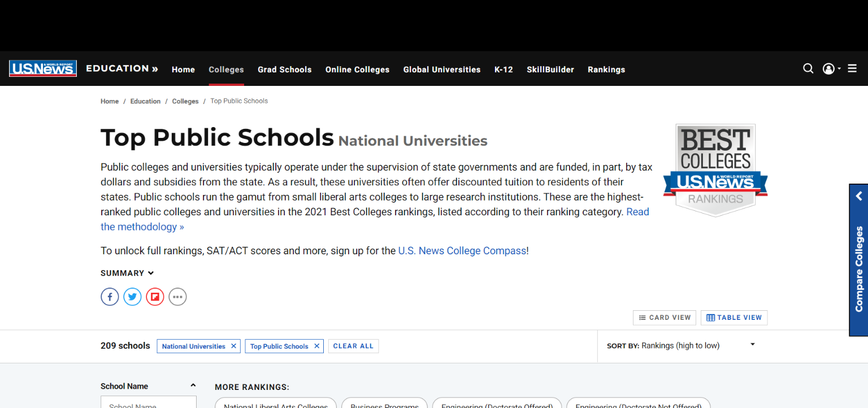Screen dimensions: 868x408
Task: Click the search magnifier icon
Action: [808, 68]
